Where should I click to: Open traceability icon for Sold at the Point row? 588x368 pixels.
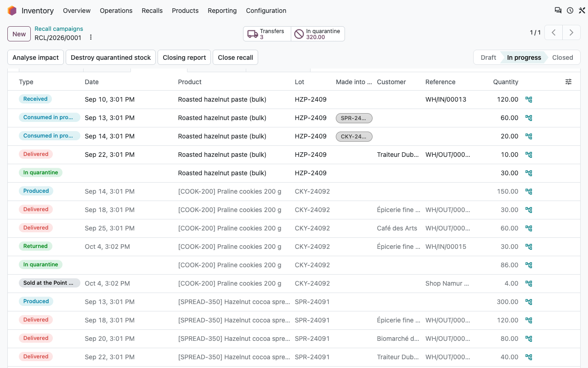point(529,283)
